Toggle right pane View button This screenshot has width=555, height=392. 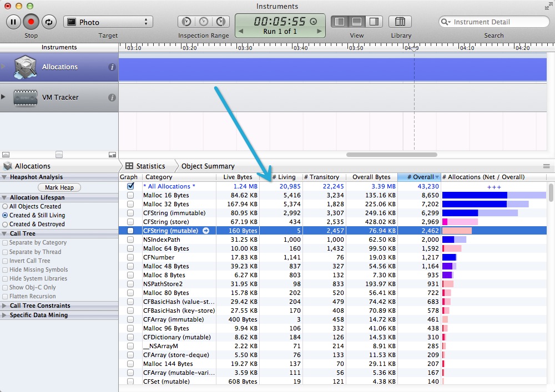pos(374,22)
